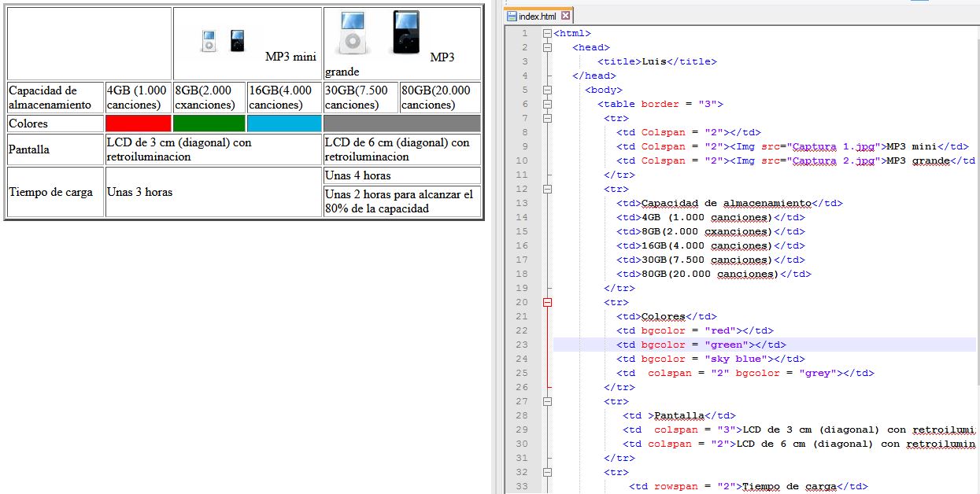
Task: Collapse the table fold marker on line 6
Action: coord(548,104)
